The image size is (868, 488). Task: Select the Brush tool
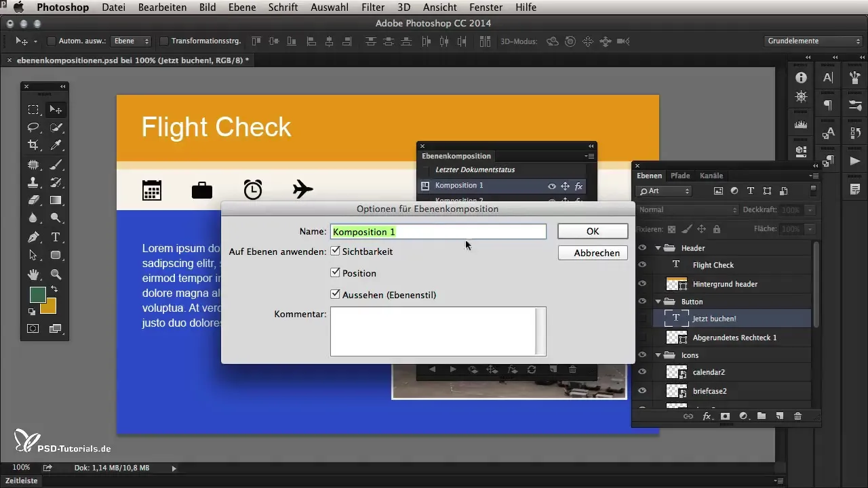pyautogui.click(x=56, y=164)
